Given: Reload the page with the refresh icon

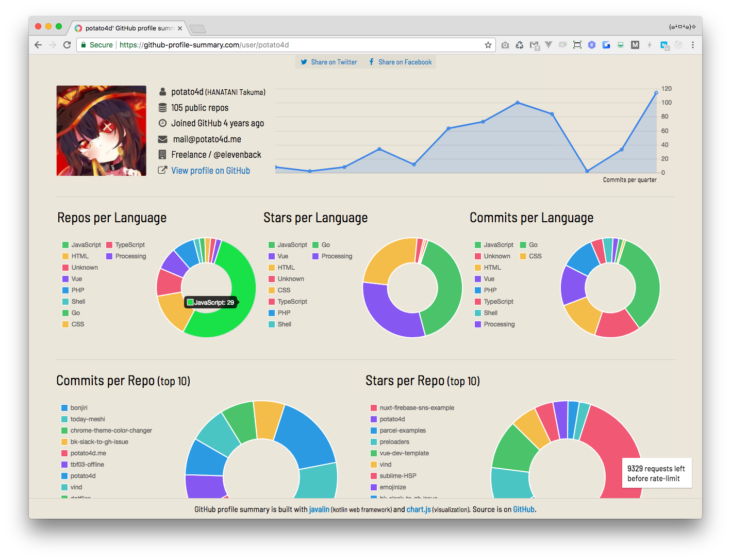Looking at the screenshot, I should pyautogui.click(x=67, y=45).
